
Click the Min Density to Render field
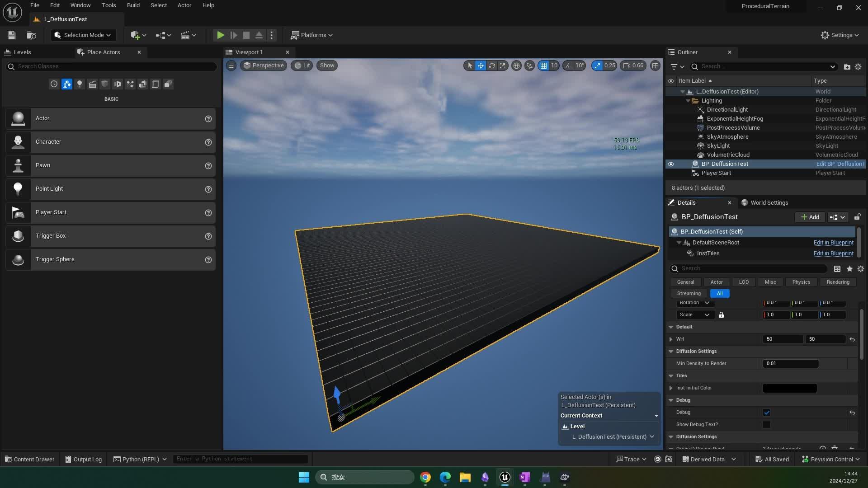coord(790,364)
